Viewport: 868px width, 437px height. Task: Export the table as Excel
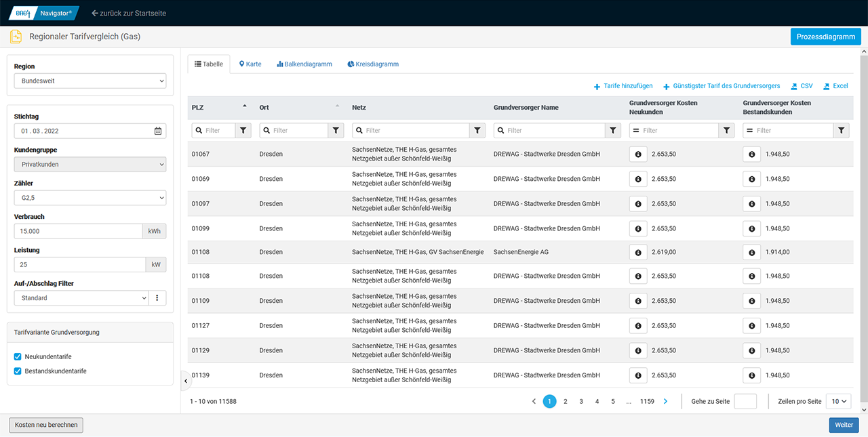pyautogui.click(x=835, y=86)
